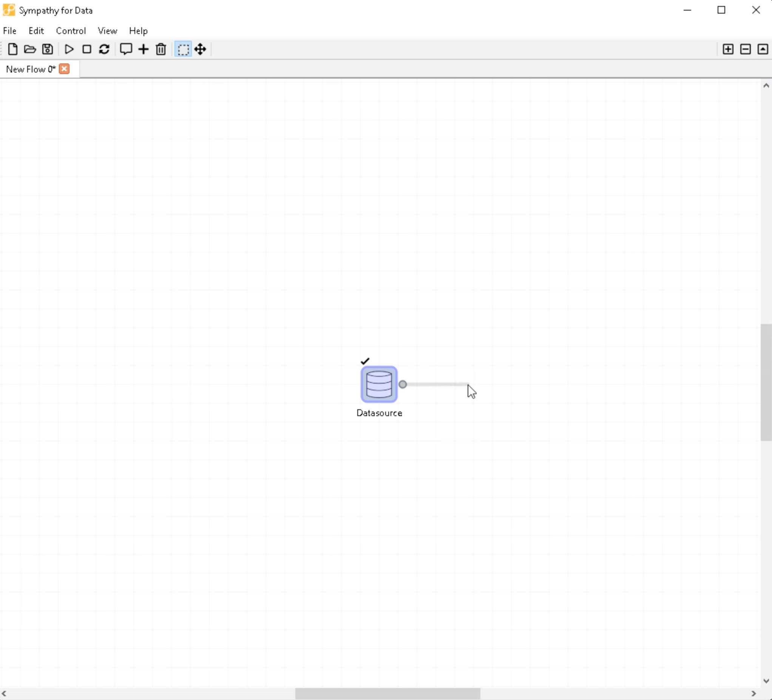Click the checkmark status above Datasource
772x700 pixels.
coord(365,361)
